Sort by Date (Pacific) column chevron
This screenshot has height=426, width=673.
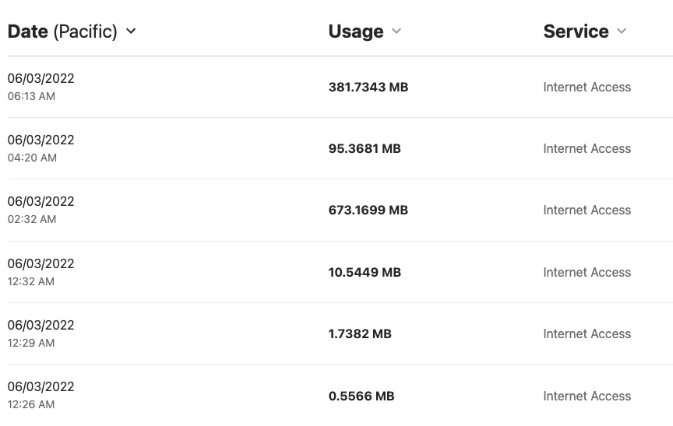(x=131, y=31)
